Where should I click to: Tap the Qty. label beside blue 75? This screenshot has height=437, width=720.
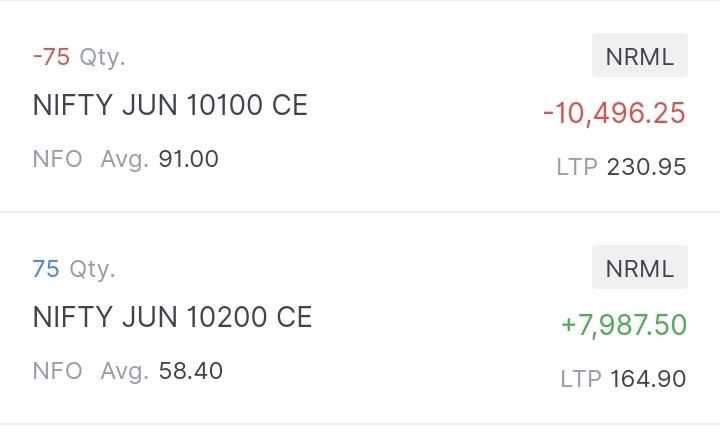click(x=92, y=269)
